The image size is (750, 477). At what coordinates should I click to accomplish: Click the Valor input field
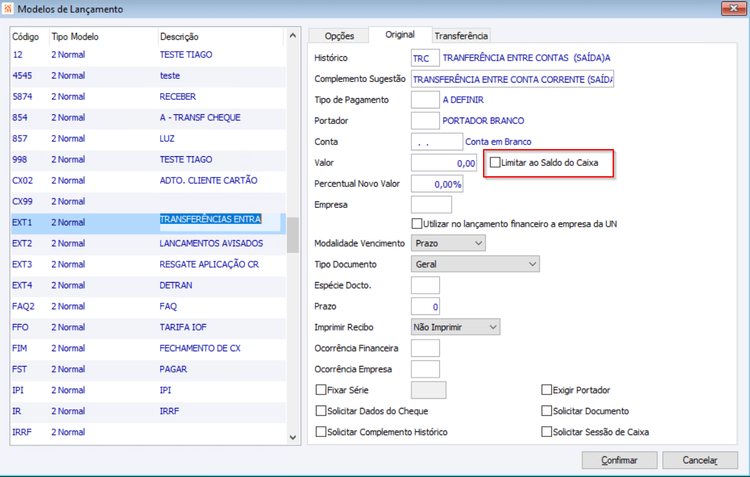[x=444, y=163]
